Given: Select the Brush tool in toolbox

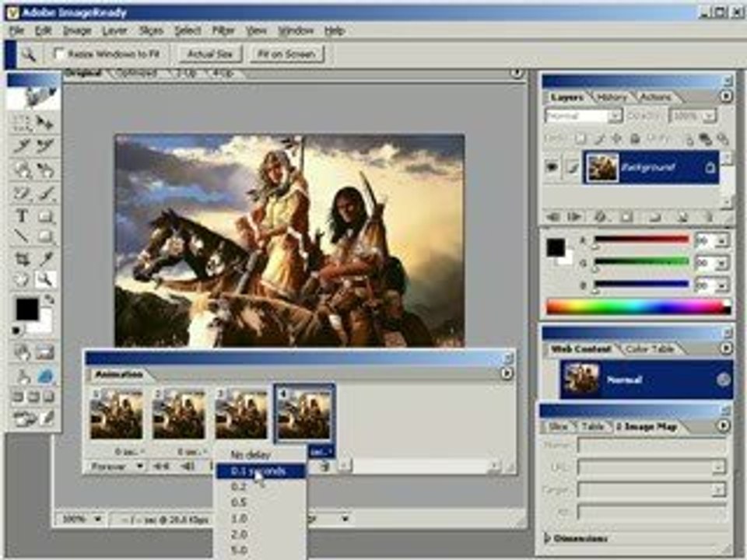Looking at the screenshot, I should click(x=46, y=194).
